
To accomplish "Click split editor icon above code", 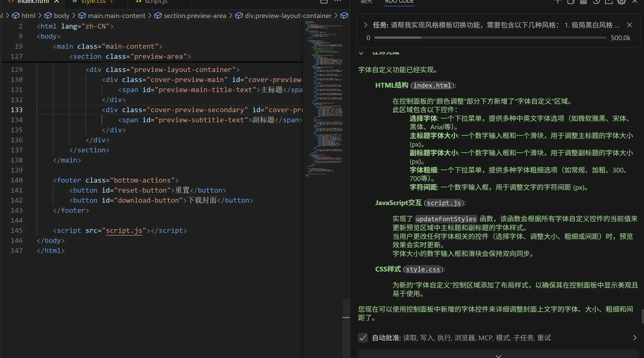I will (324, 2).
